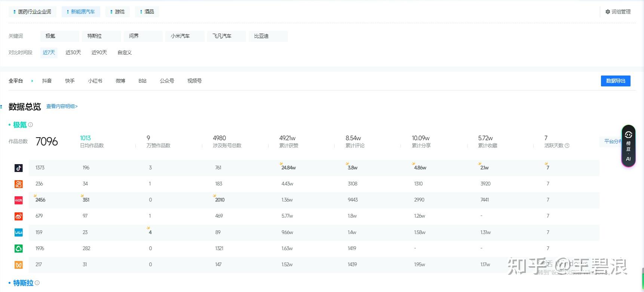Viewport: 644px width, 292px height.
Task: Click 累计收藏 value 5.72w
Action: (485, 138)
